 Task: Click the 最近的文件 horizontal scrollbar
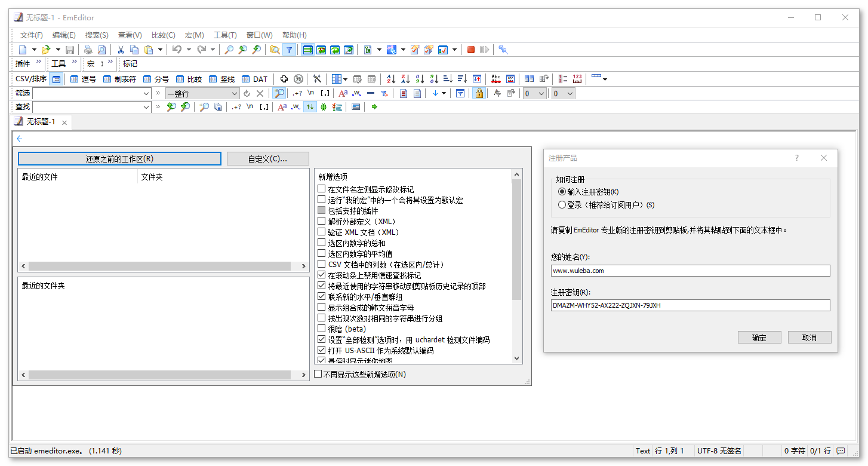164,266
